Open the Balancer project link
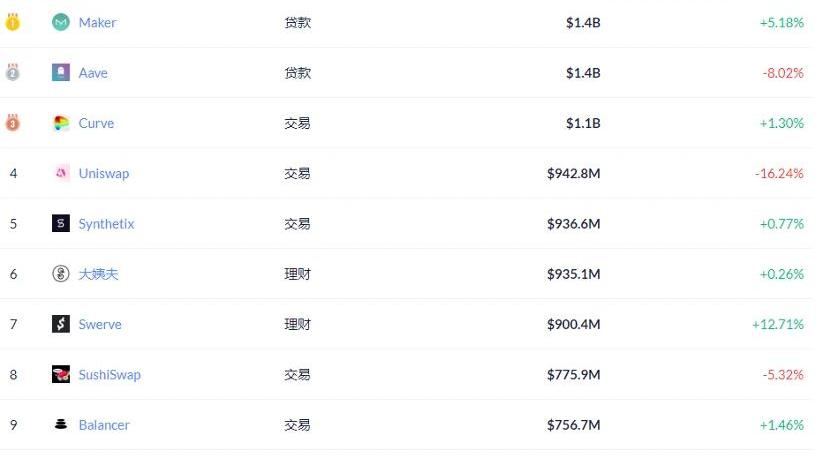830x464 pixels. tap(104, 425)
